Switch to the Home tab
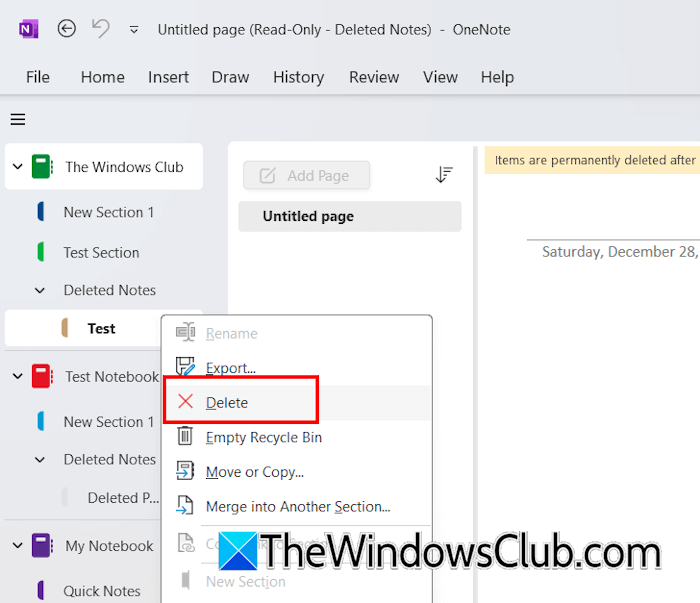Screen dimensions: 700x603 pos(103,77)
